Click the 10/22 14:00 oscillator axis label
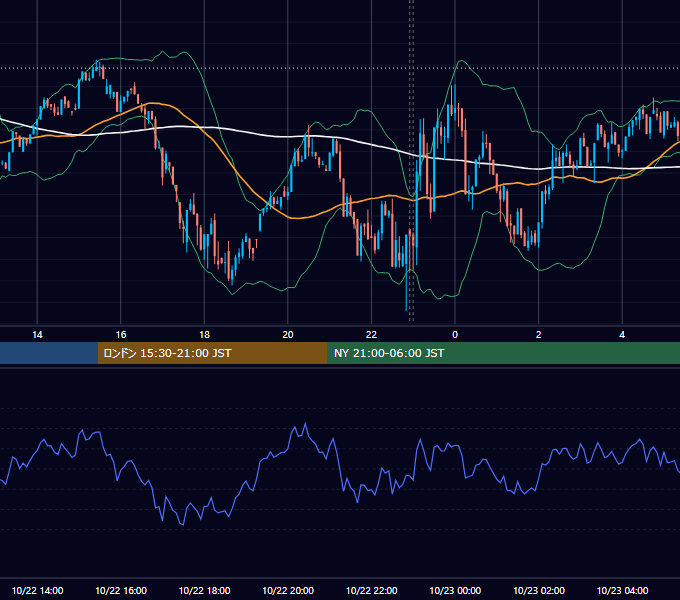 pyautogui.click(x=37, y=590)
